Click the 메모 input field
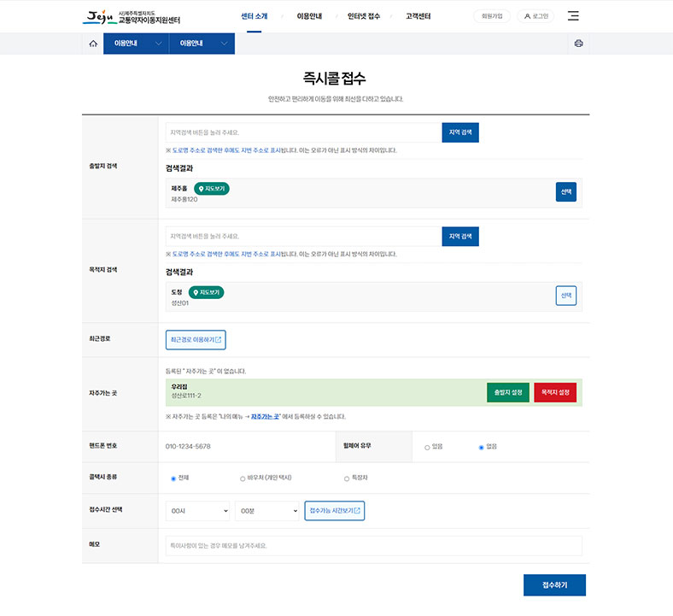The height and width of the screenshot is (616, 673). click(x=373, y=546)
